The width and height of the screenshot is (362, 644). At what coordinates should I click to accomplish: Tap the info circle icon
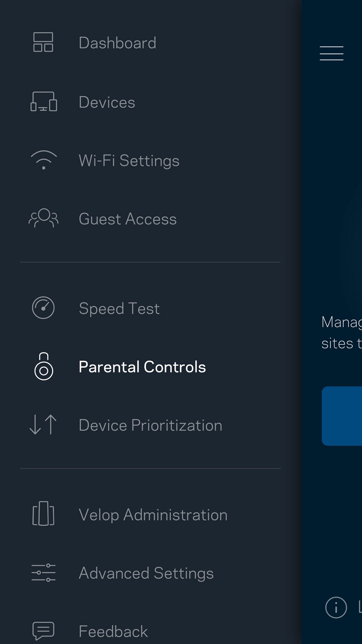point(336,607)
